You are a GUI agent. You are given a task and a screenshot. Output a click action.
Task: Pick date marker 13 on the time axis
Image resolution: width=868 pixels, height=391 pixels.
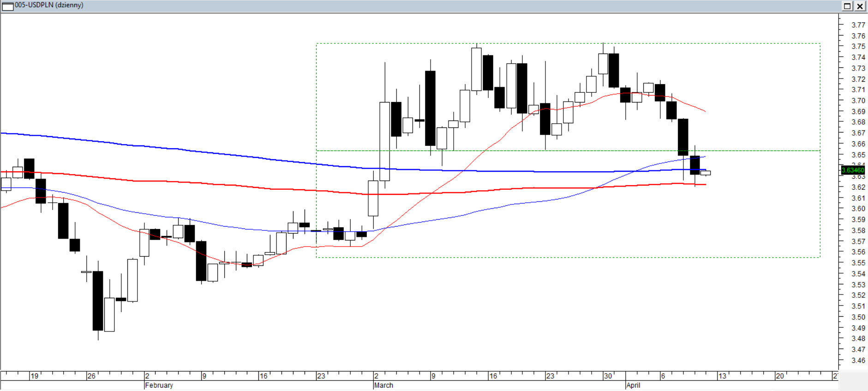coord(722,376)
